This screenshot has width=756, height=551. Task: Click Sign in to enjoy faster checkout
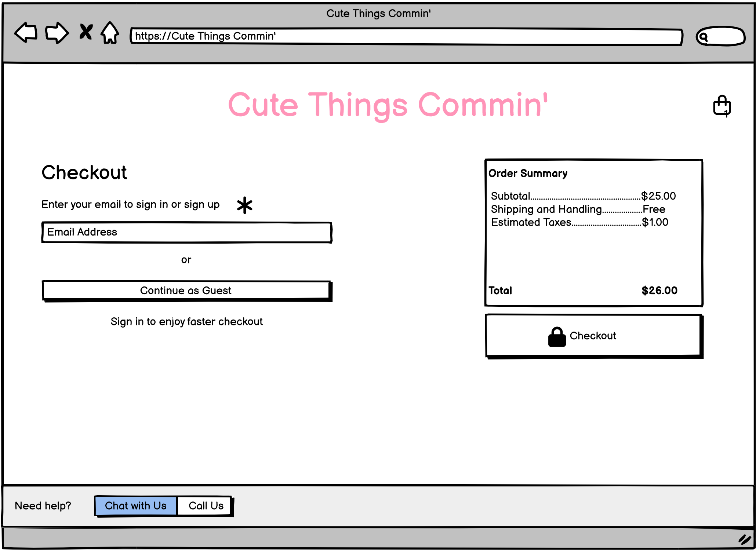(x=186, y=322)
